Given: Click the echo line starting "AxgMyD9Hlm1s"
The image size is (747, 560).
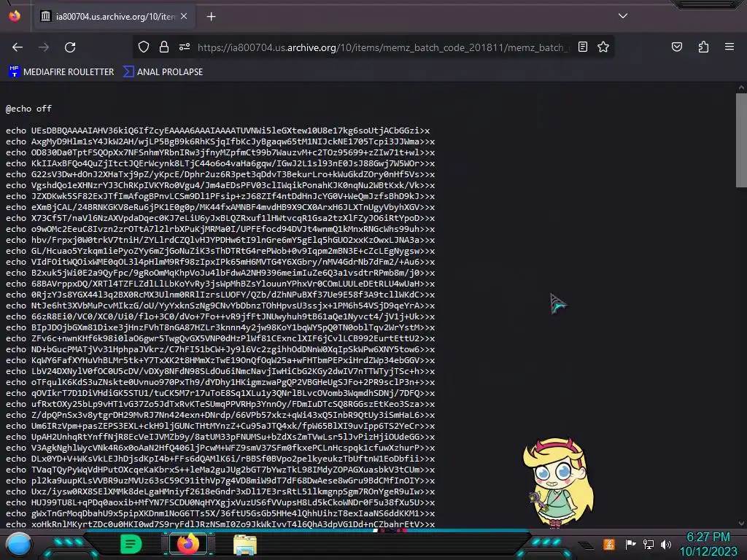Looking at the screenshot, I should point(220,141).
